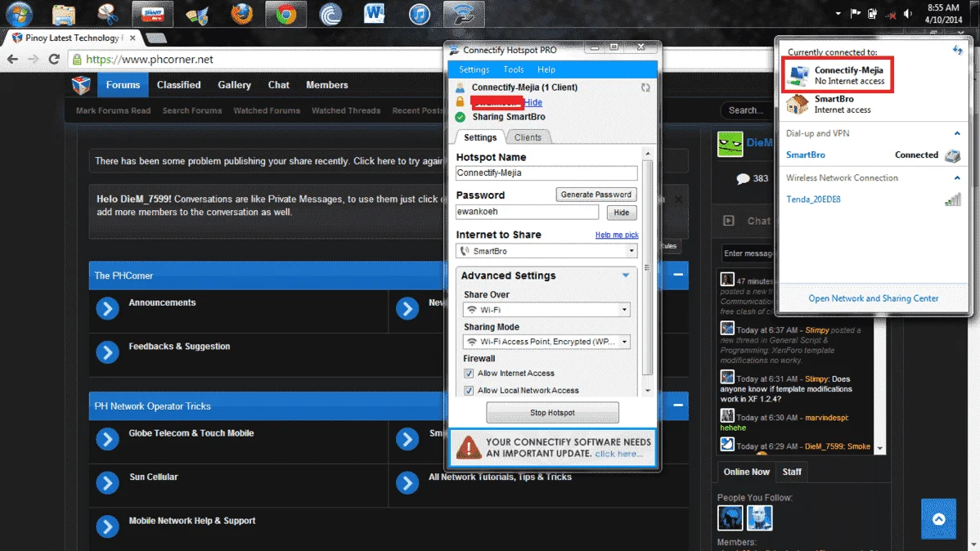Launch iTunes from the taskbar

click(420, 14)
